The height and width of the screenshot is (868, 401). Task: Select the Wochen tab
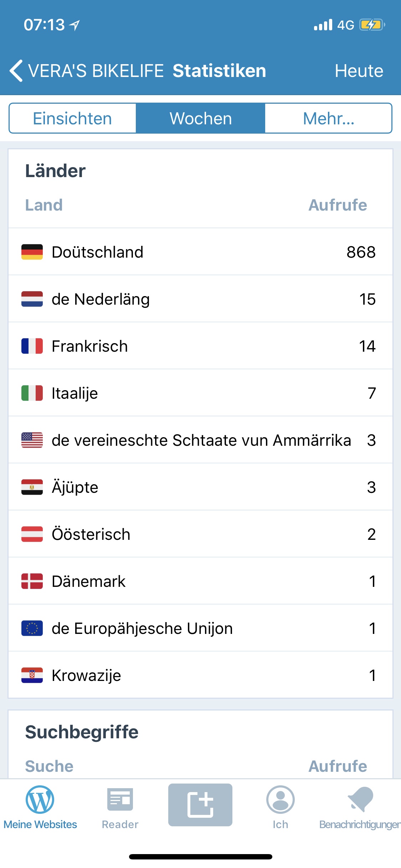(201, 118)
